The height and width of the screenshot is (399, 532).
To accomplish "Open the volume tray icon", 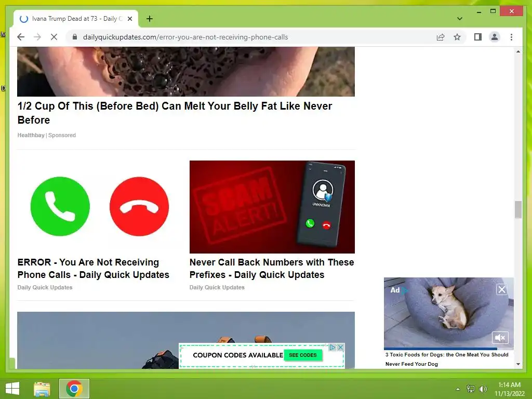I will (x=483, y=389).
